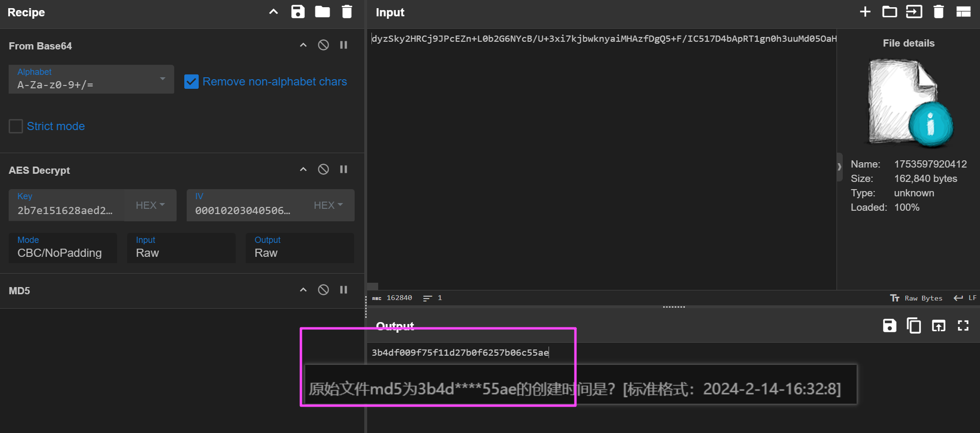Open folder as input
Screen dimensions: 980x433
click(889, 12)
